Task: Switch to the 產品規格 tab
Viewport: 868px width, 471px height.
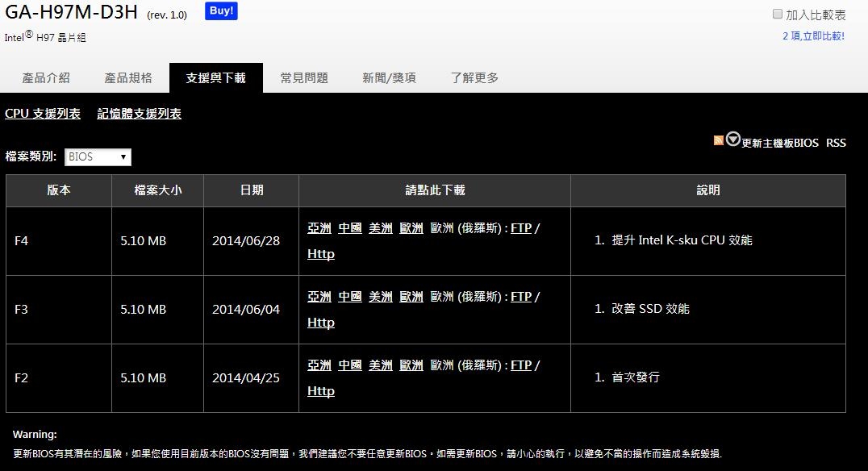Action: click(x=128, y=78)
